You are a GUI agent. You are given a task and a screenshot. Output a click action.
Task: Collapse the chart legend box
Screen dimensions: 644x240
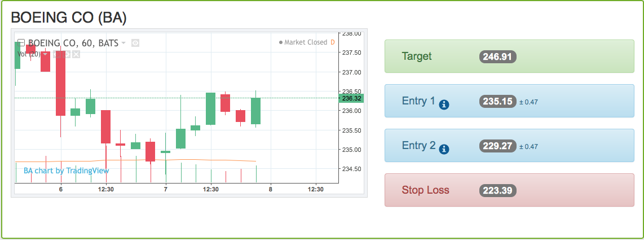[x=21, y=42]
